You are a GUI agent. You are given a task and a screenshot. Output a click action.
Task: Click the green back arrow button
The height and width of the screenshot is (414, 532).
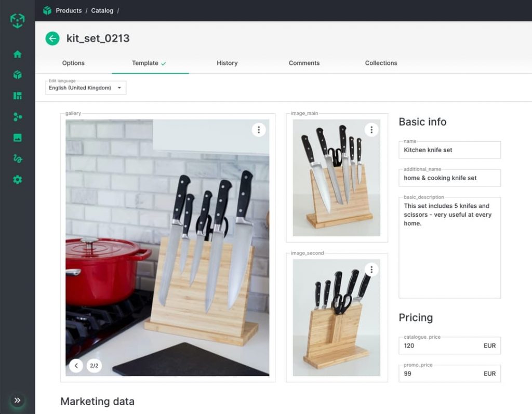click(x=52, y=38)
